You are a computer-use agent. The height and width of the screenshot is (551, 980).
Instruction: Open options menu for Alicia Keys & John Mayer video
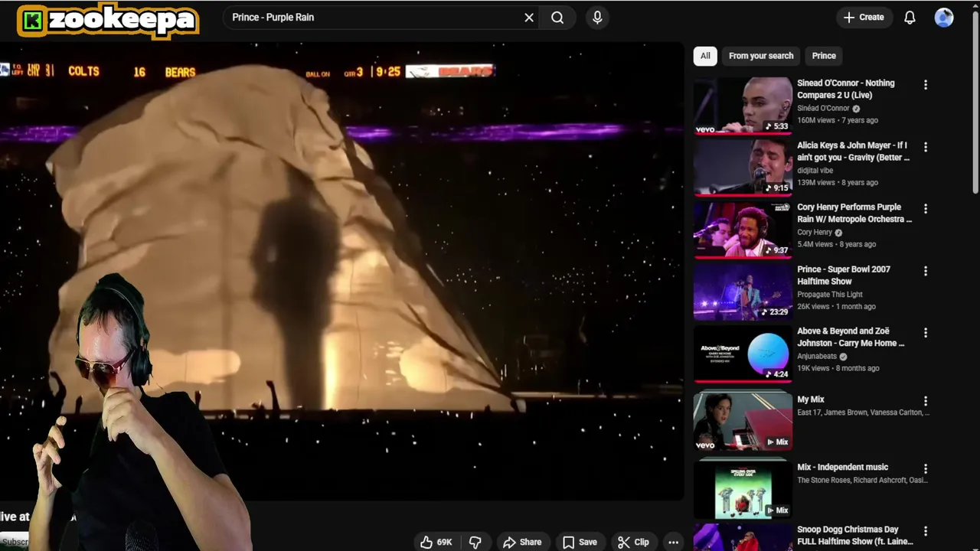coord(926,147)
